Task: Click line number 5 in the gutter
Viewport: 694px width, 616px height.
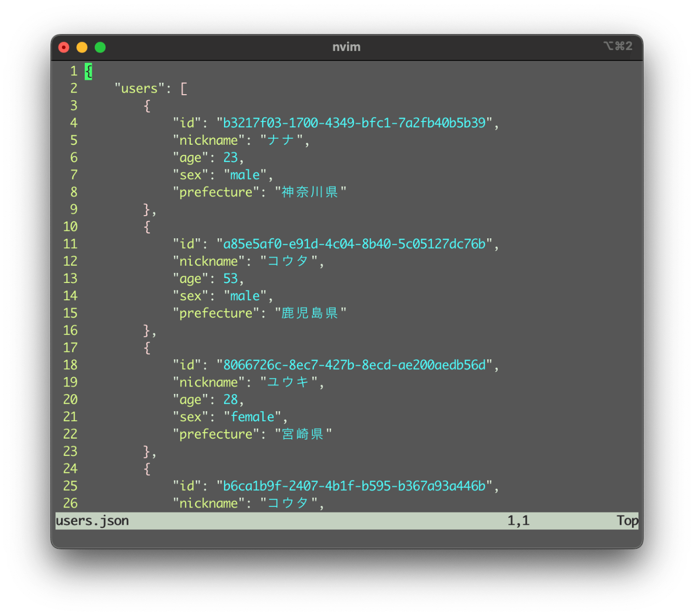Action: coord(74,140)
